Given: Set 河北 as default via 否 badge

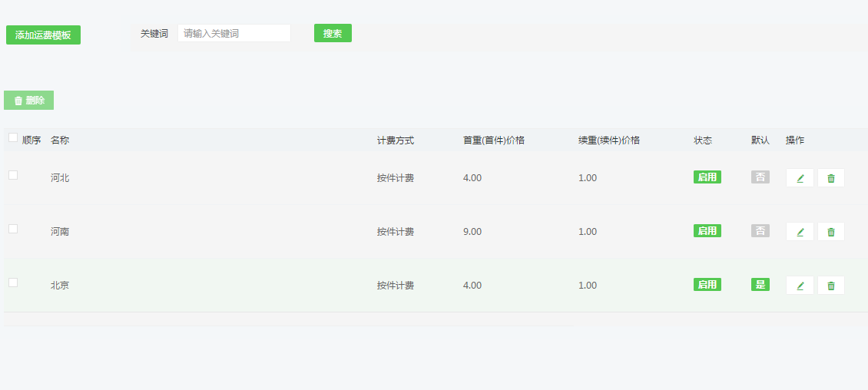Looking at the screenshot, I should [760, 177].
